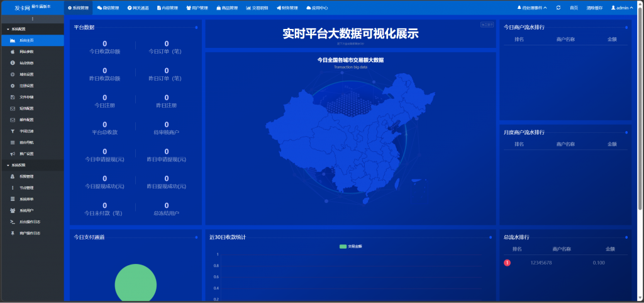Go to 首页 link in header

pos(574,8)
